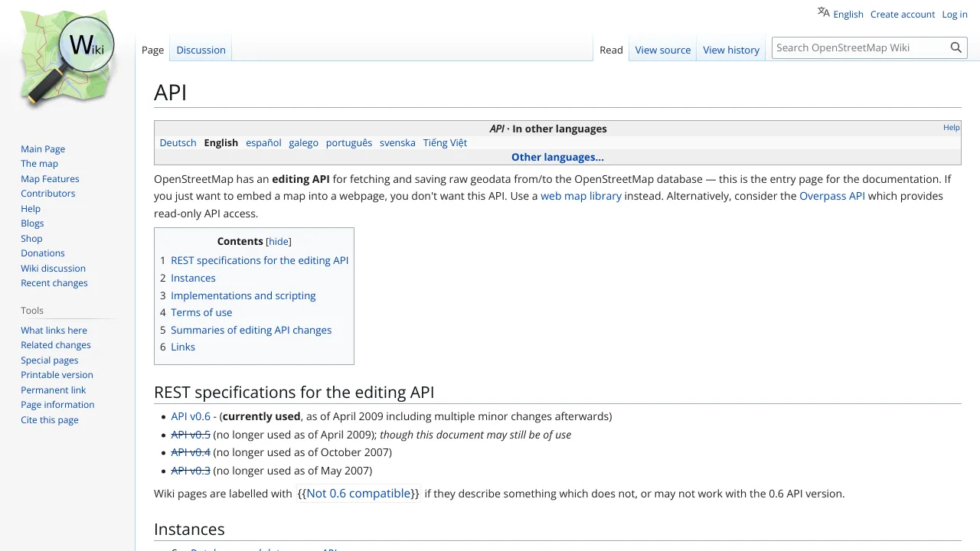This screenshot has width=980, height=551.
Task: Open Wiki discussion sidebar link
Action: click(x=53, y=269)
